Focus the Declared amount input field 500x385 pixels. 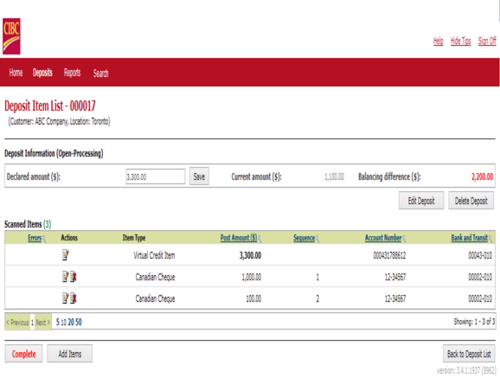155,176
